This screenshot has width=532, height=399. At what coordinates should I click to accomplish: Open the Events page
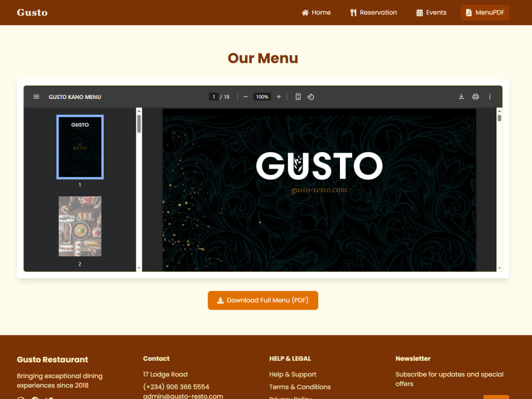tap(431, 13)
